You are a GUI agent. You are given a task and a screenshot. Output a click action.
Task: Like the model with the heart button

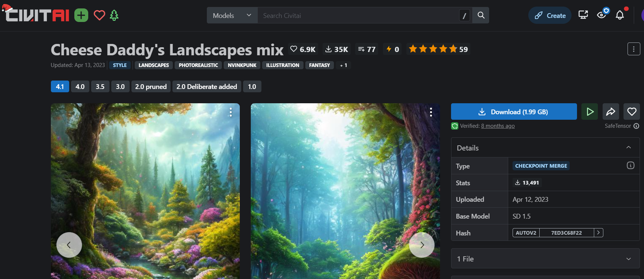coord(632,112)
